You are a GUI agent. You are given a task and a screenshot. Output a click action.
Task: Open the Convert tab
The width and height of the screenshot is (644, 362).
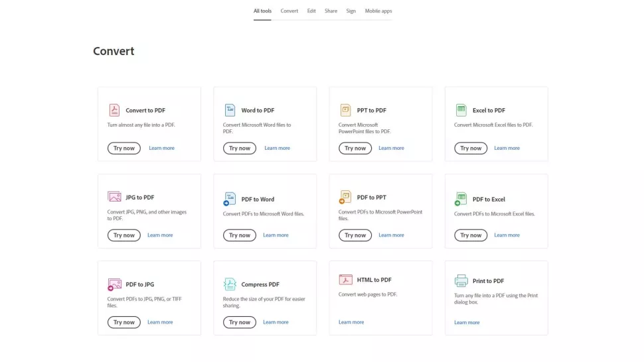pos(289,11)
